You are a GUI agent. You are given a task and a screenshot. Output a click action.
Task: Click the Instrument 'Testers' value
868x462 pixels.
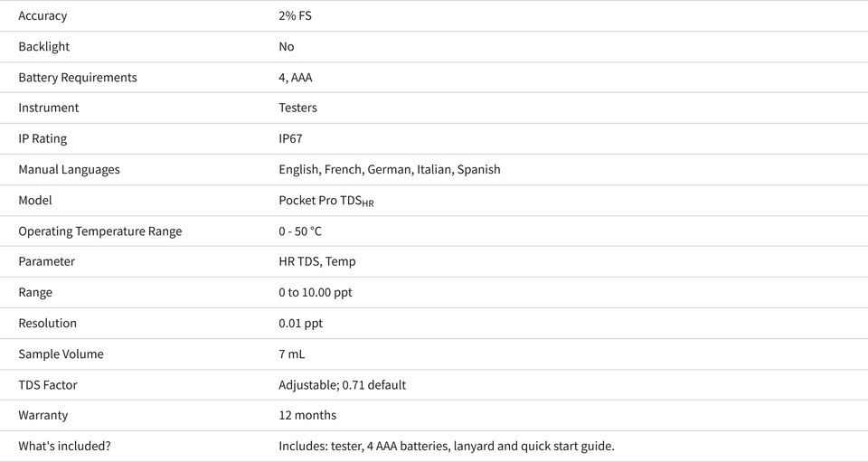point(297,108)
